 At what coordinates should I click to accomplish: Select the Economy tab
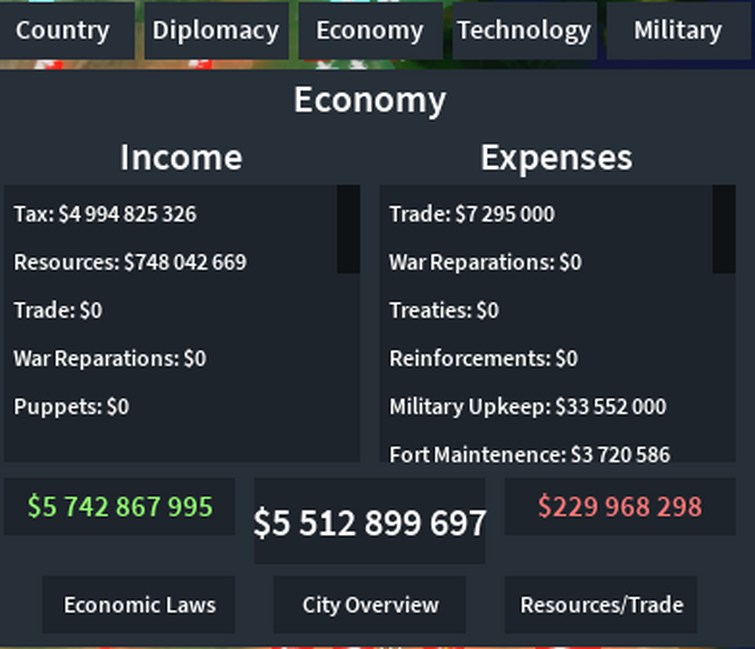(369, 30)
